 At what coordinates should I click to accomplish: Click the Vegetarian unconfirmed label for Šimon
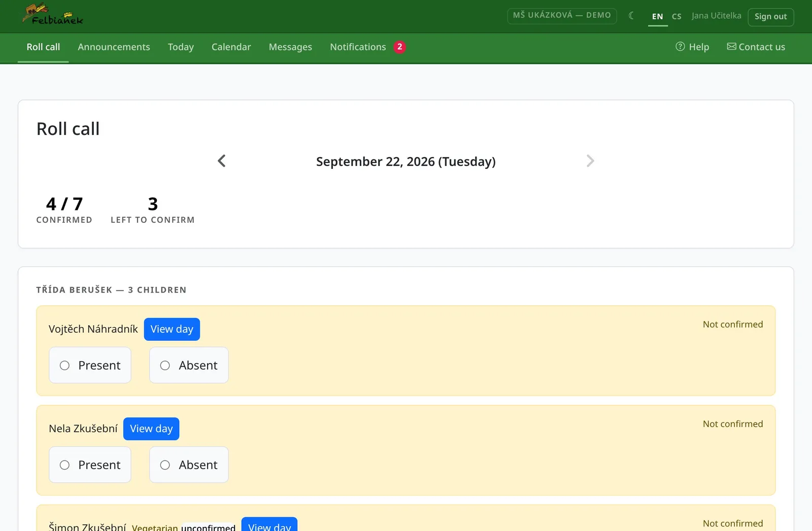click(x=184, y=527)
